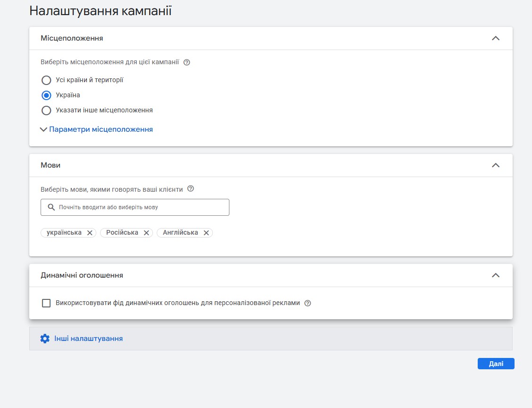Collapse the Місцеположення section
The width and height of the screenshot is (532, 408).
click(495, 38)
